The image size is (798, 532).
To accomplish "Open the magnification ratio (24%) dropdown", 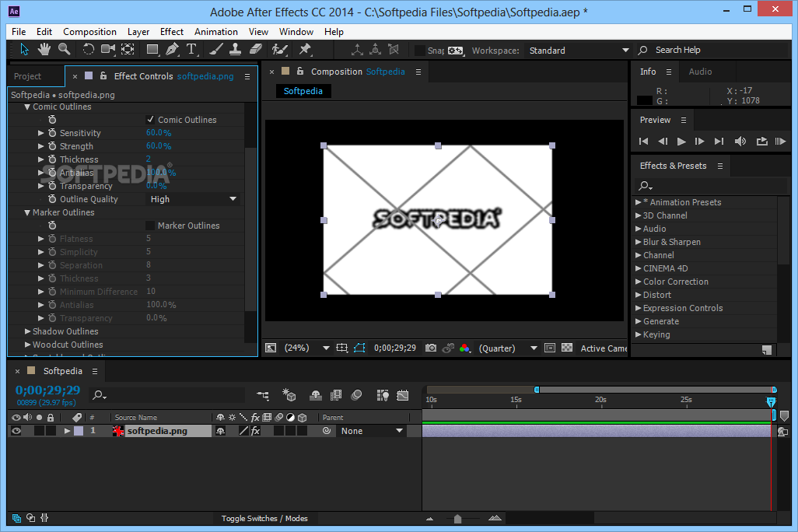I will pos(307,348).
